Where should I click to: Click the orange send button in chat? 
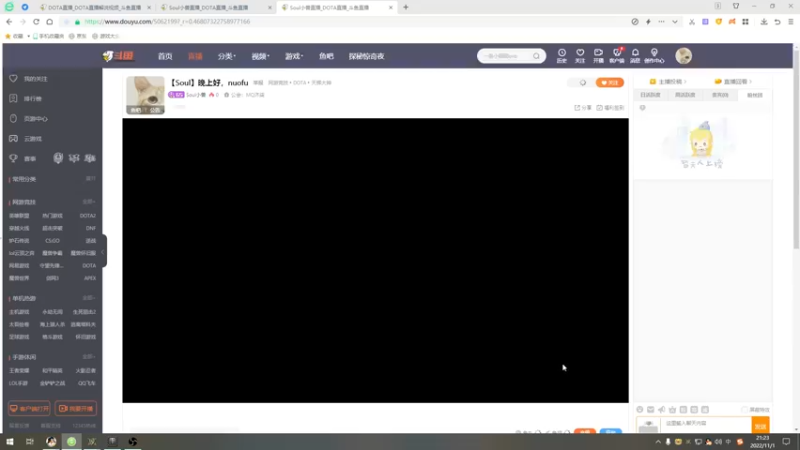click(x=760, y=426)
